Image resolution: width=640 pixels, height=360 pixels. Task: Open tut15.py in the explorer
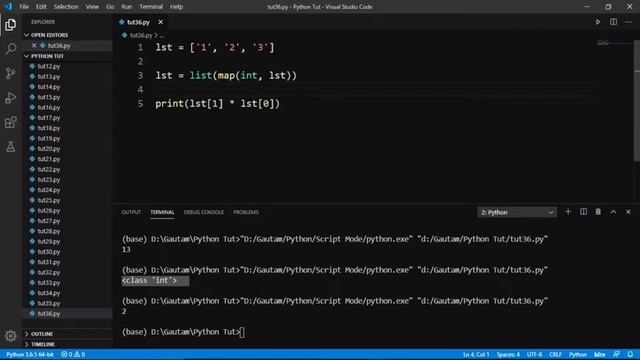[x=49, y=97]
